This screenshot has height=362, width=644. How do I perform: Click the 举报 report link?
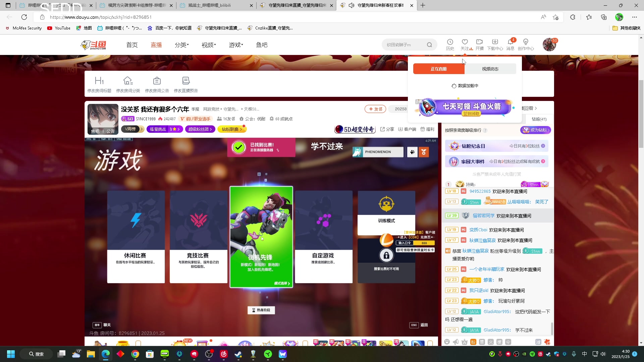click(195, 109)
